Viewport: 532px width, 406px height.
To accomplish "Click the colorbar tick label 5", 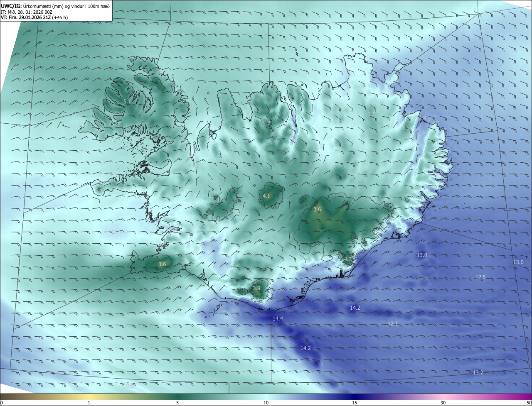I will [177, 403].
